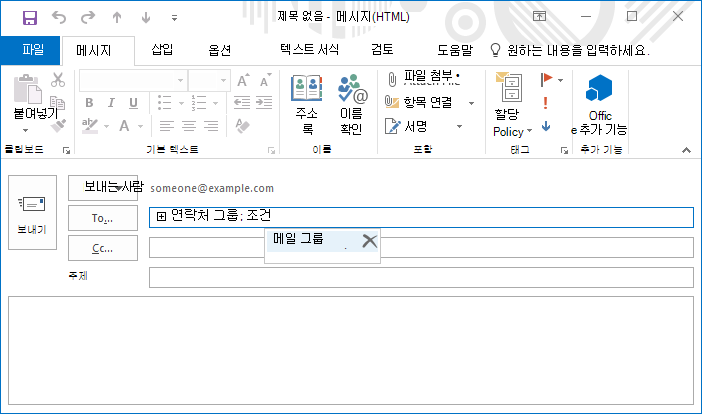Open the 검토 tab

click(382, 50)
